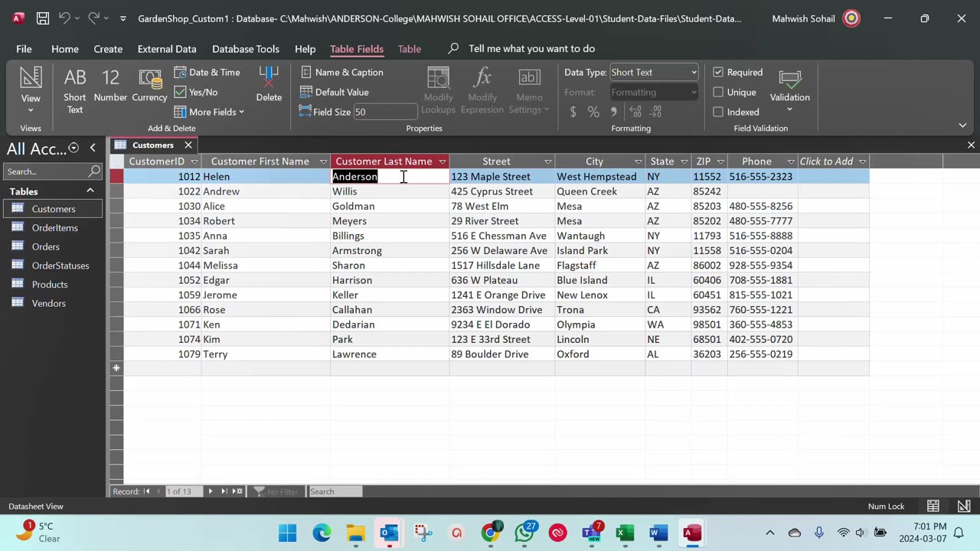Click the Field Size input box
Viewport: 980px width, 551px height.
coord(384,112)
